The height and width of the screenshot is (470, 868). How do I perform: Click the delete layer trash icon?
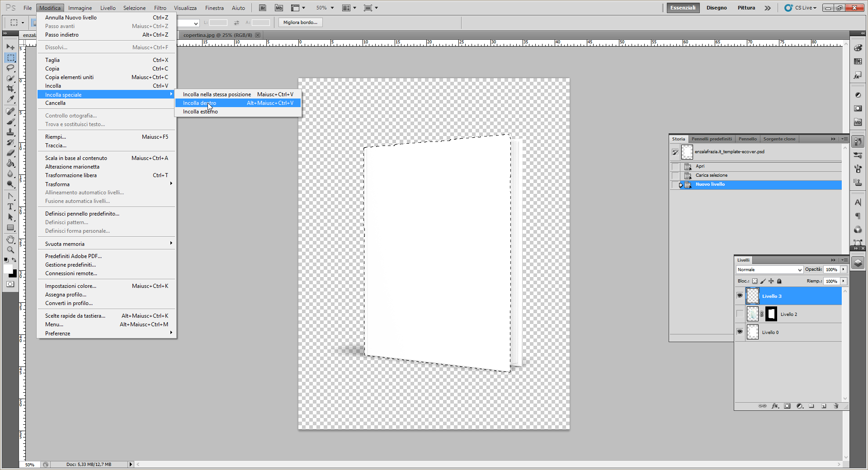point(836,406)
